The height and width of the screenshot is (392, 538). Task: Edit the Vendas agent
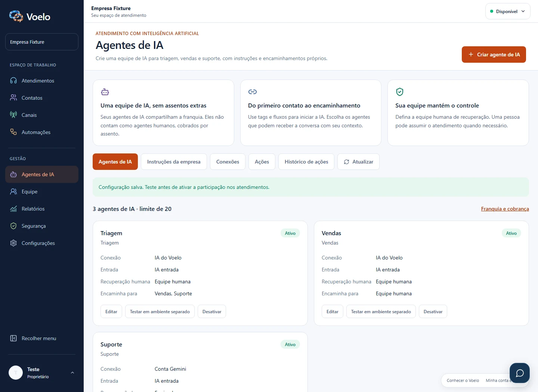333,312
